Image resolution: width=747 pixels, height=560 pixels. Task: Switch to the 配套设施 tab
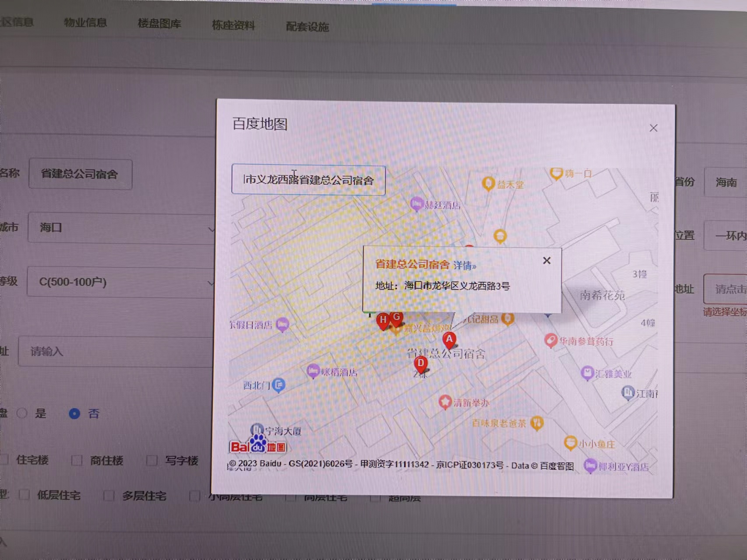307,27
